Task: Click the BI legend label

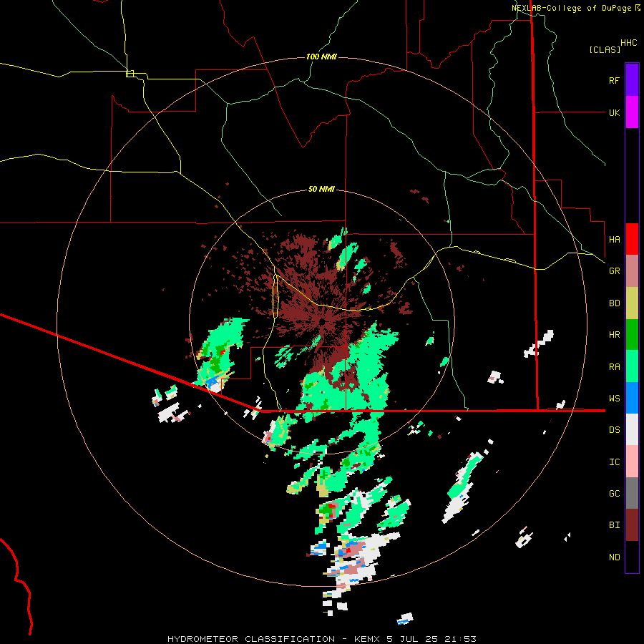Action: pyautogui.click(x=614, y=525)
